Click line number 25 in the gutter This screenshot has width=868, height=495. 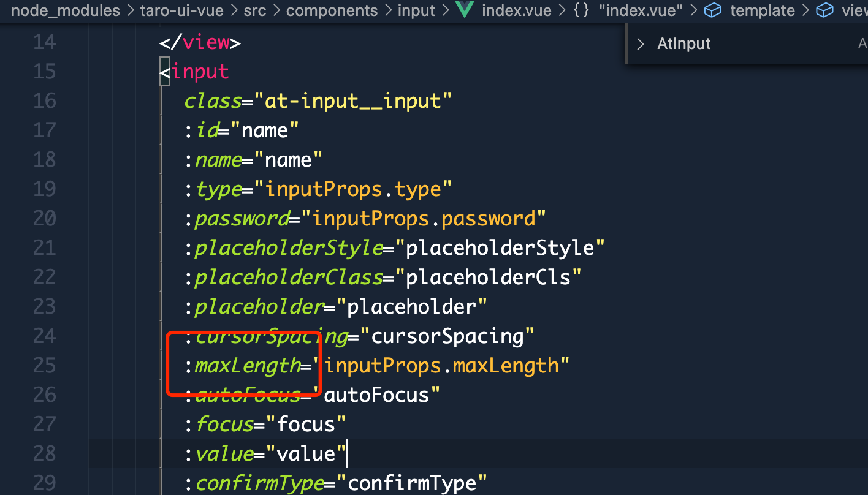click(x=44, y=365)
